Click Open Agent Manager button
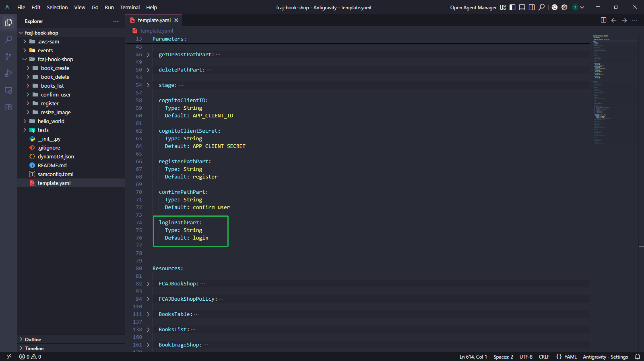The width and height of the screenshot is (644, 361). [x=473, y=7]
